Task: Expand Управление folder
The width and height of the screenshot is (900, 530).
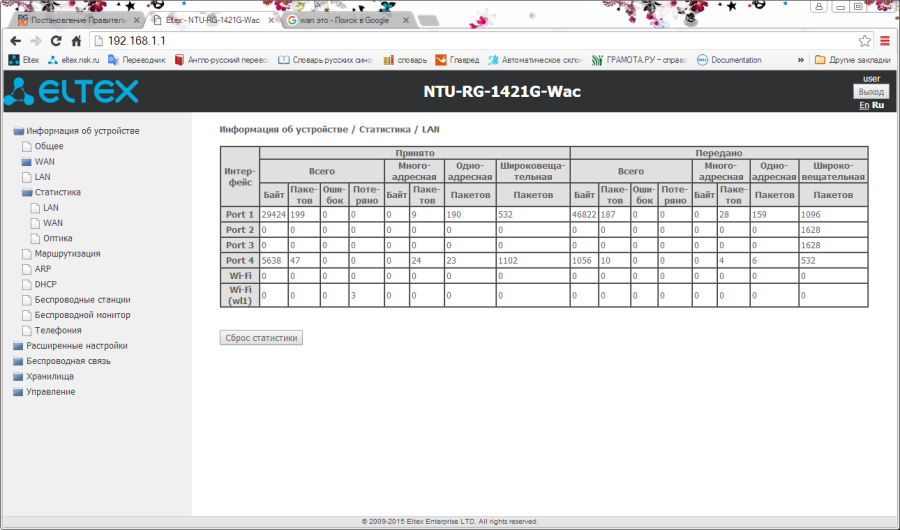Action: tap(44, 392)
